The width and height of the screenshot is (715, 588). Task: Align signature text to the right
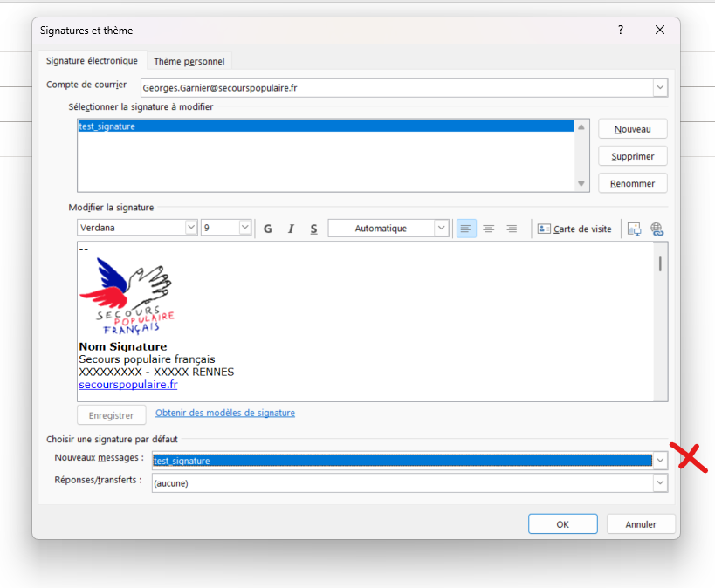[x=512, y=229]
